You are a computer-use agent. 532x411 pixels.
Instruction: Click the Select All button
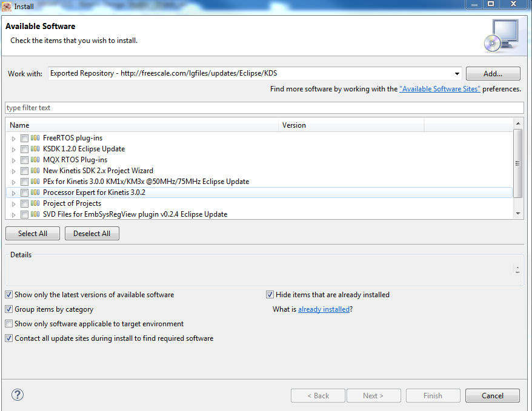coord(33,234)
